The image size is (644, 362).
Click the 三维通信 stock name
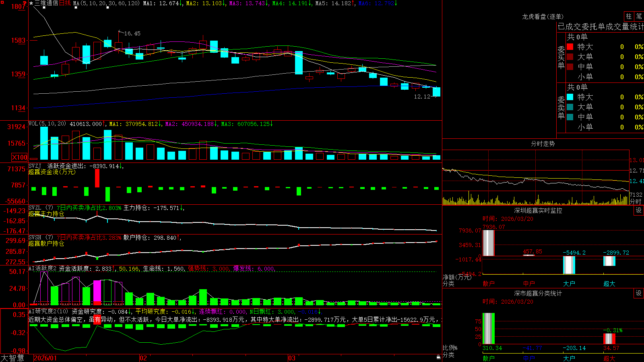point(46,3)
